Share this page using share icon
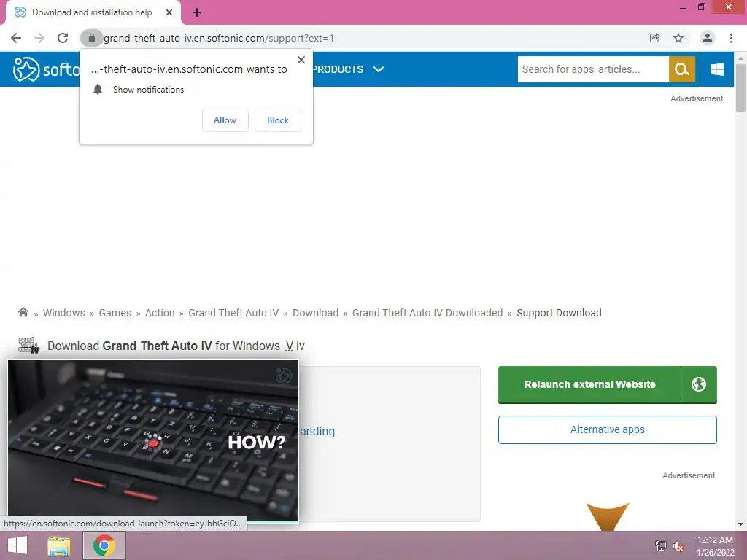The image size is (747, 560). point(655,38)
